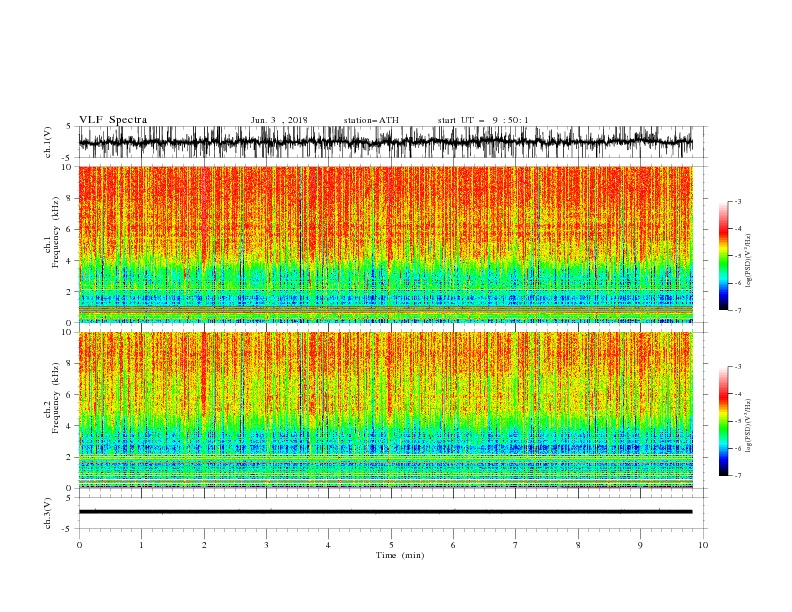Click inside the ch.2 spectrogram panel

(385, 410)
